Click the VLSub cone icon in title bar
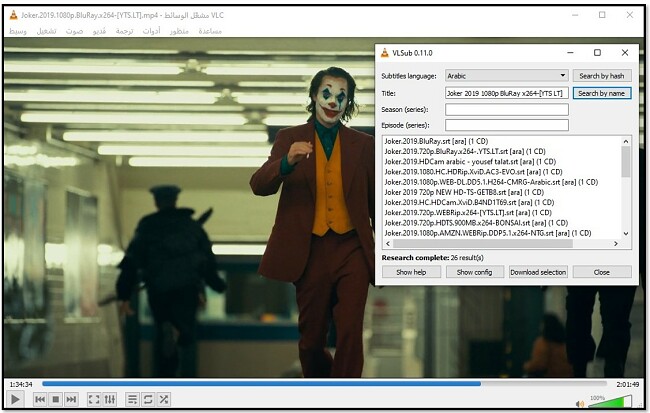 click(x=385, y=53)
